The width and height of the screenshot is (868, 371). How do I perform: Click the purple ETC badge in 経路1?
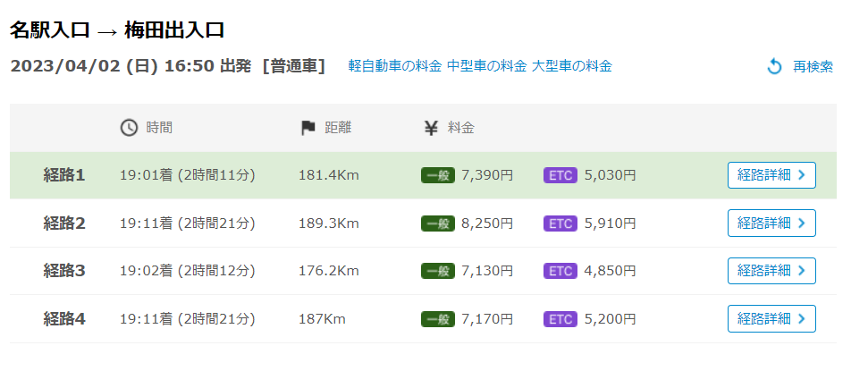pos(560,175)
